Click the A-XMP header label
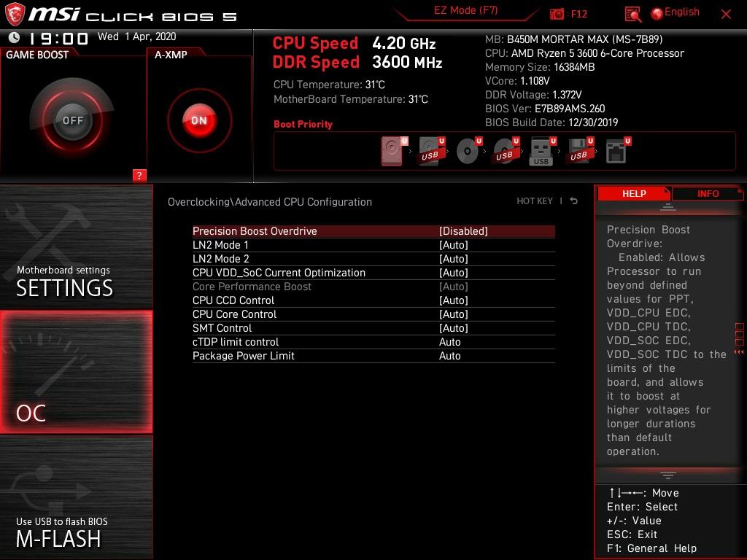Viewport: 747px width, 560px height. click(x=171, y=55)
